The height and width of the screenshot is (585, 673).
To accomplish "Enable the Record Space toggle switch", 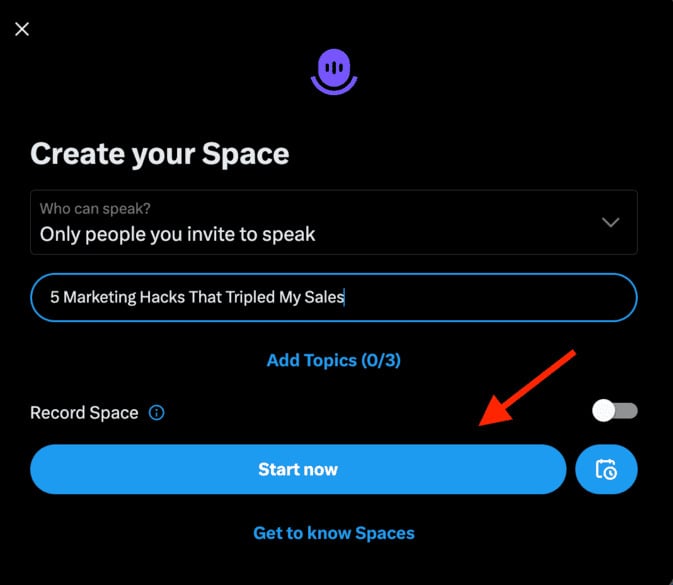I will [x=614, y=411].
